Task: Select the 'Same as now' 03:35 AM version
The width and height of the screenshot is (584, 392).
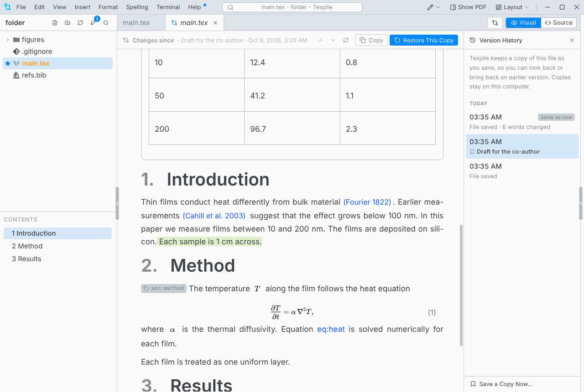Action: [522, 122]
